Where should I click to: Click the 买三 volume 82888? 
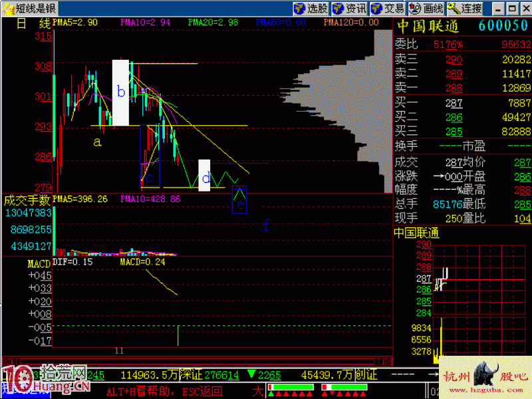[x=516, y=132]
